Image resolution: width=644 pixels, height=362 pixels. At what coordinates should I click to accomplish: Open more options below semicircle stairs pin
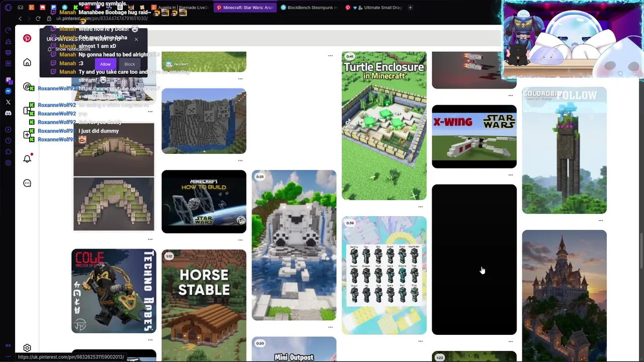pyautogui.click(x=150, y=239)
